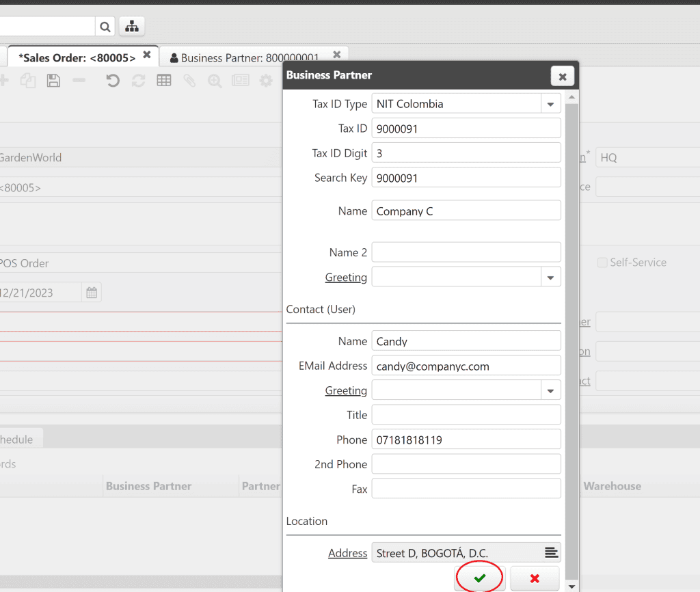
Task: Open address editor icon in Address field
Action: pyautogui.click(x=550, y=552)
